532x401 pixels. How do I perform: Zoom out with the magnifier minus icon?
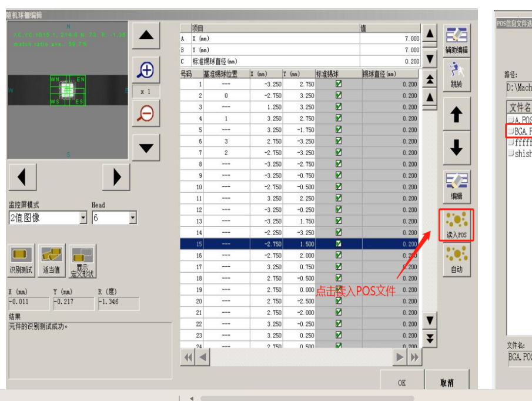coord(145,113)
